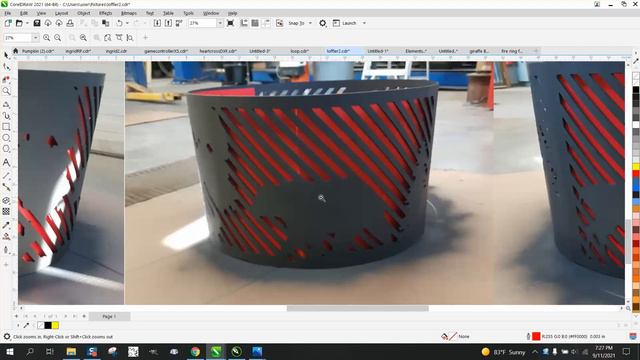Screen dimensions: 640x360
Task: Open the Options gear icon
Action: coord(323,23)
